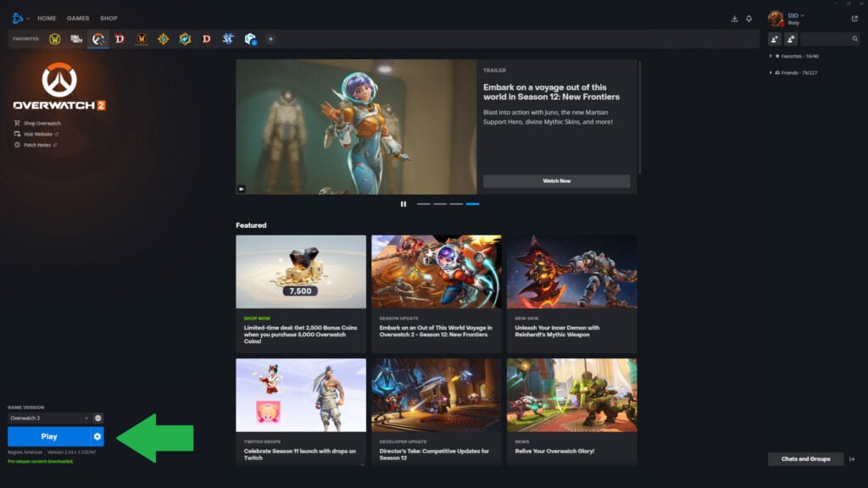Click Watch Now for the Season 12 trailer
Screen dimensions: 868x488
557,180
